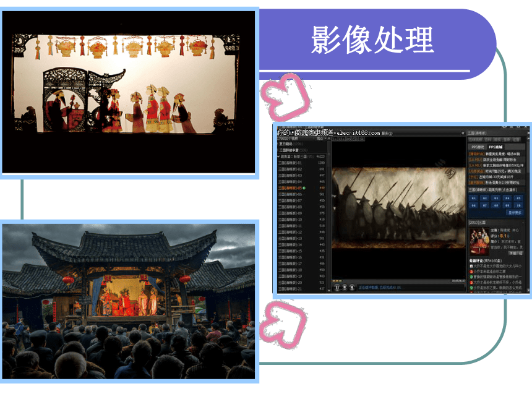Click the speaker mute icon in player
This screenshot has width=532, height=399.
(x=352, y=288)
